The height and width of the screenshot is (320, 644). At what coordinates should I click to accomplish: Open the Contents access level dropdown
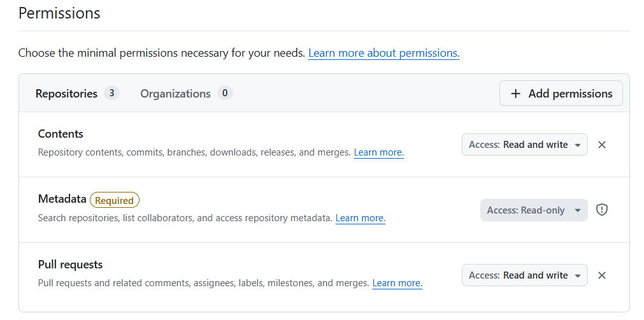pyautogui.click(x=524, y=145)
